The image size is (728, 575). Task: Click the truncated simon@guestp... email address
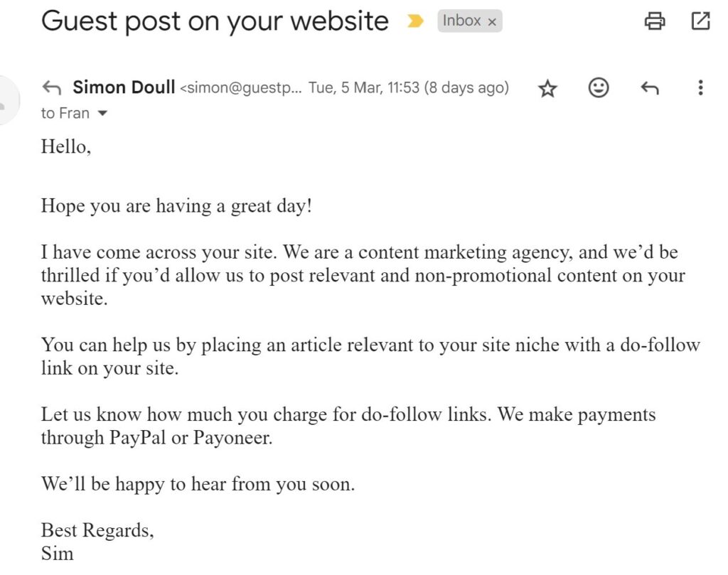pyautogui.click(x=240, y=87)
